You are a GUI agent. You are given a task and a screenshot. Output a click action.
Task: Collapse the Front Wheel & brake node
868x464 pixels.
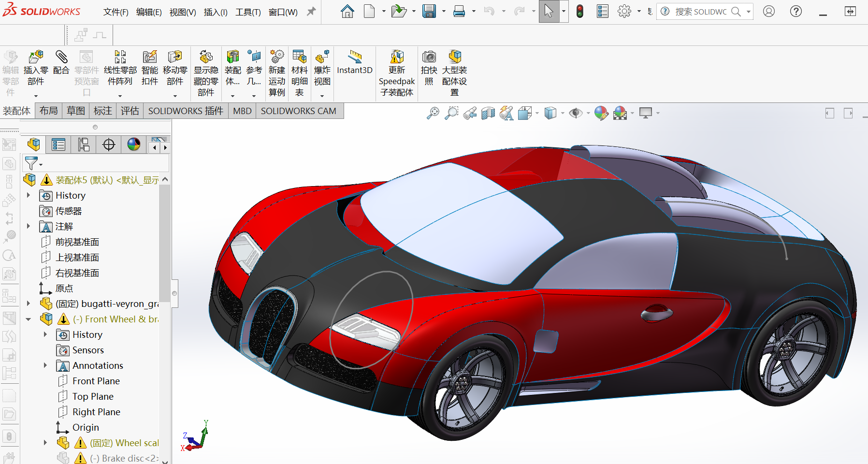point(29,319)
